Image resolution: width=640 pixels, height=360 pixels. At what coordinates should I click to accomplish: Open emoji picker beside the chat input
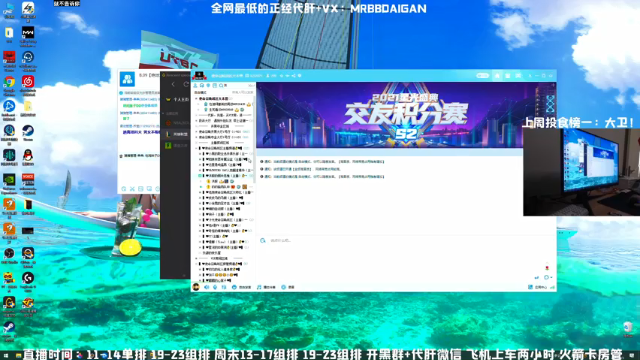click(263, 241)
